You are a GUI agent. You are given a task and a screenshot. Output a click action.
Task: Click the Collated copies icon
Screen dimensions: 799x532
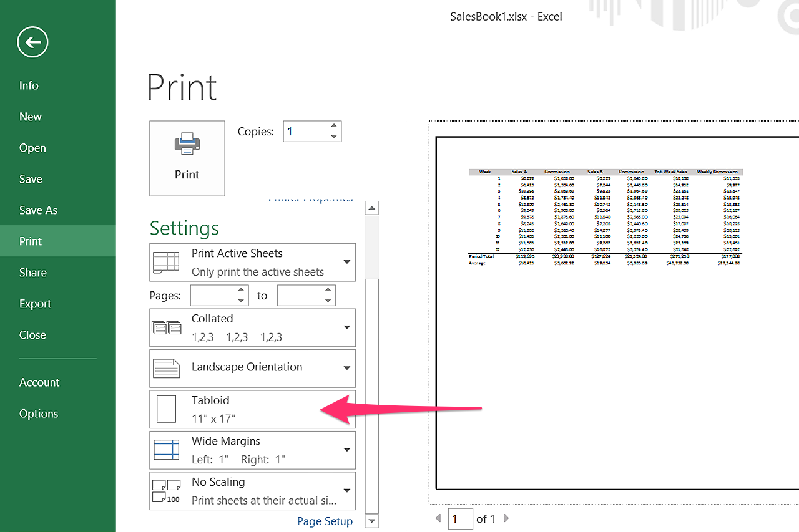pos(167,327)
